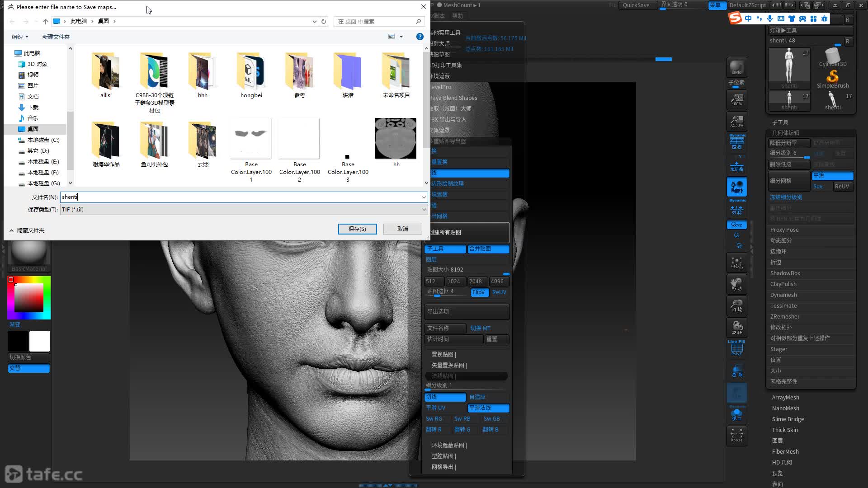Screen dimensions: 868x488
Task: Toggle the 子工具 button in map exporter
Action: coord(445,249)
